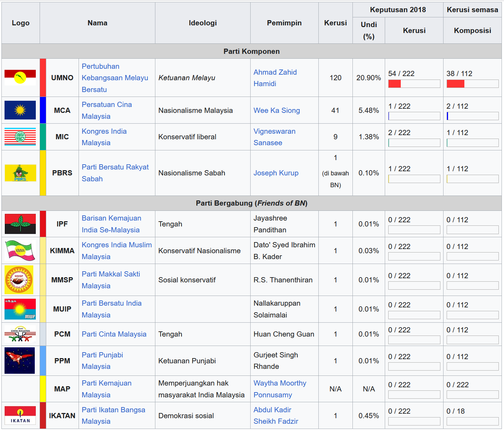The height and width of the screenshot is (430, 504).
Task: Follow the Persatuan Cina Malaysia link
Action: [107, 110]
